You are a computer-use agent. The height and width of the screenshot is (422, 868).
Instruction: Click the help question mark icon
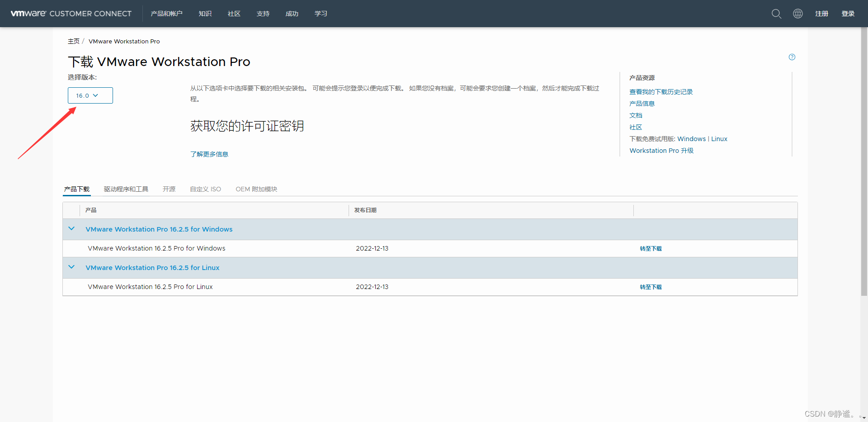coord(792,57)
